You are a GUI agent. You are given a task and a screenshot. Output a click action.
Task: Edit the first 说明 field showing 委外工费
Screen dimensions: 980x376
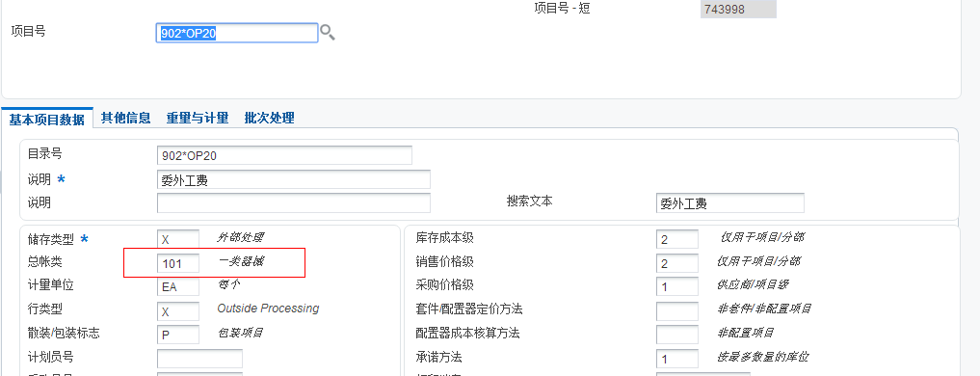tap(294, 179)
